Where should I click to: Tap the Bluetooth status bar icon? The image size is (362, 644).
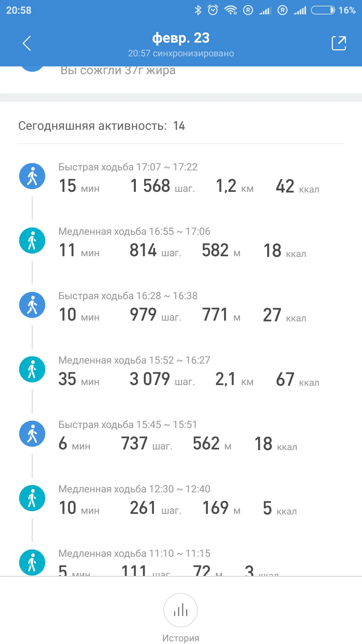(x=198, y=10)
